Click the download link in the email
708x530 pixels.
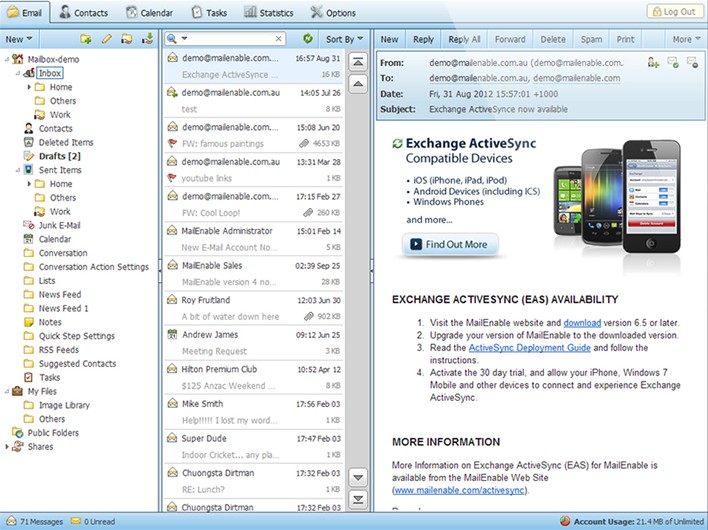(x=582, y=323)
